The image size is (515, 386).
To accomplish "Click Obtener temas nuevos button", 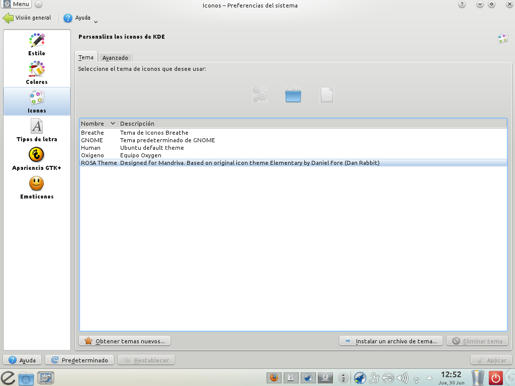I will pos(125,341).
